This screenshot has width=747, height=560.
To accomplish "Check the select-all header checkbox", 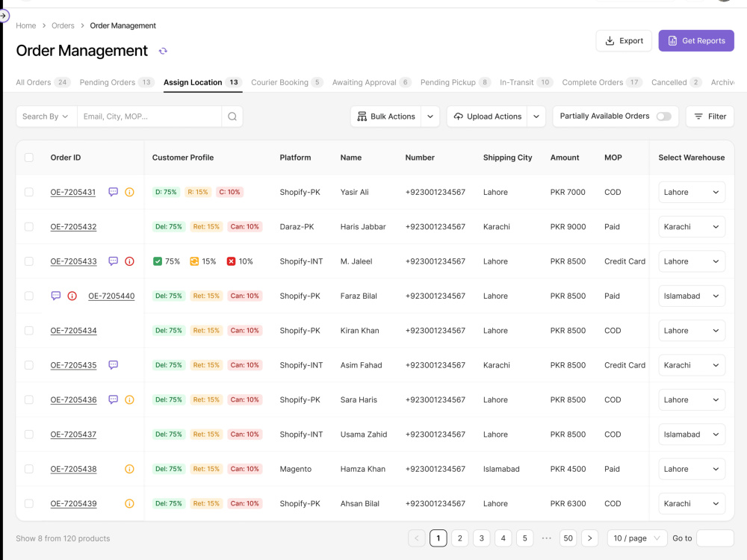I will (x=29, y=157).
